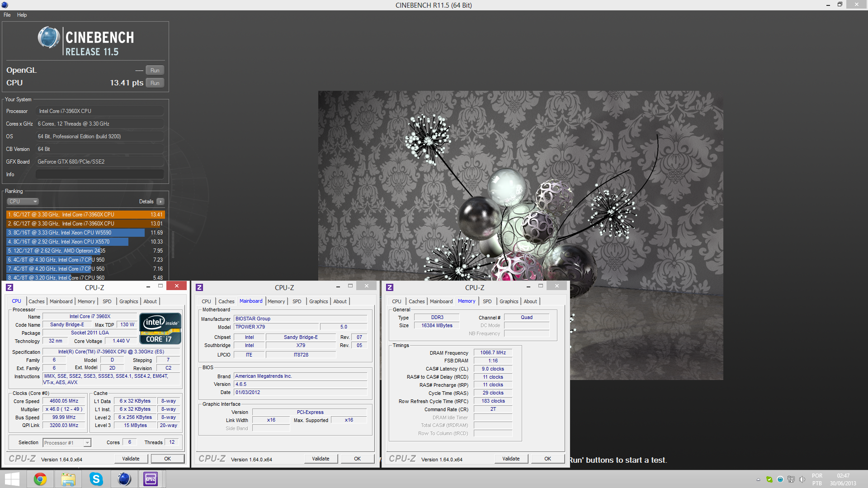
Task: Open File Explorer from the taskbar
Action: [68, 479]
